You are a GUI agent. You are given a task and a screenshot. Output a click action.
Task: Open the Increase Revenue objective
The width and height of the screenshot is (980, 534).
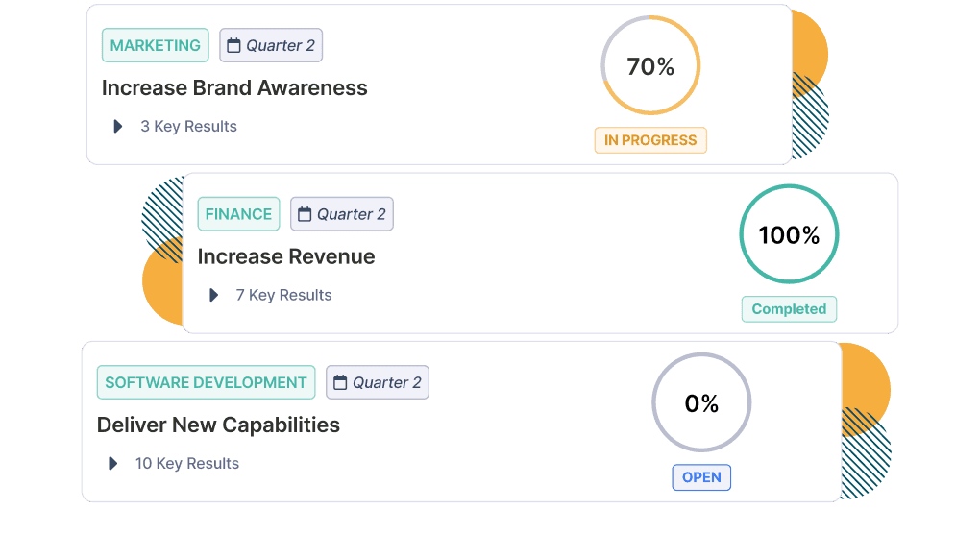(x=286, y=256)
